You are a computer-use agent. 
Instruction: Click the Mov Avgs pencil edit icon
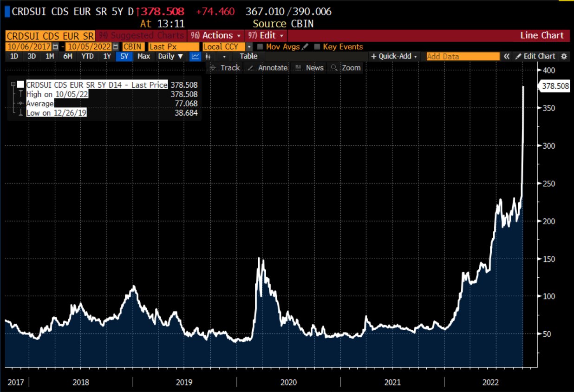[x=305, y=47]
